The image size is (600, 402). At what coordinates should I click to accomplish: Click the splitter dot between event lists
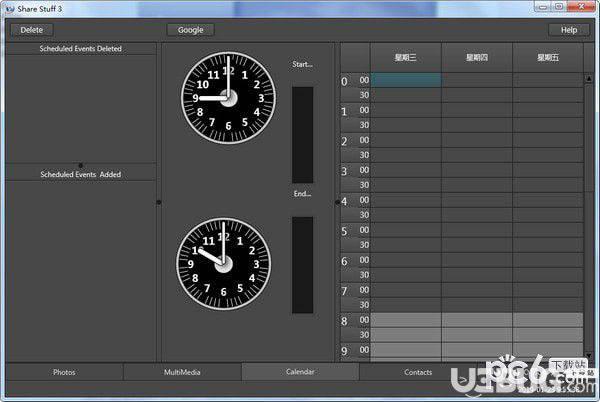(80, 166)
